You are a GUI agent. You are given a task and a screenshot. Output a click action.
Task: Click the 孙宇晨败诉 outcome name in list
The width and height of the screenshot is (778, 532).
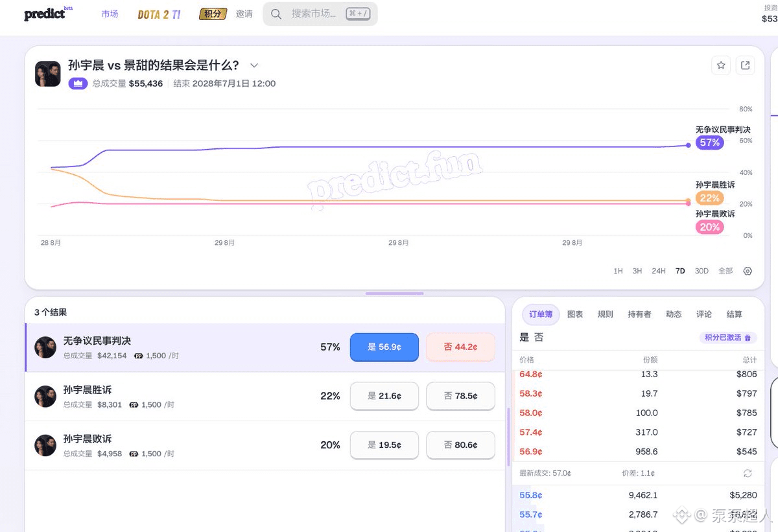click(x=88, y=439)
